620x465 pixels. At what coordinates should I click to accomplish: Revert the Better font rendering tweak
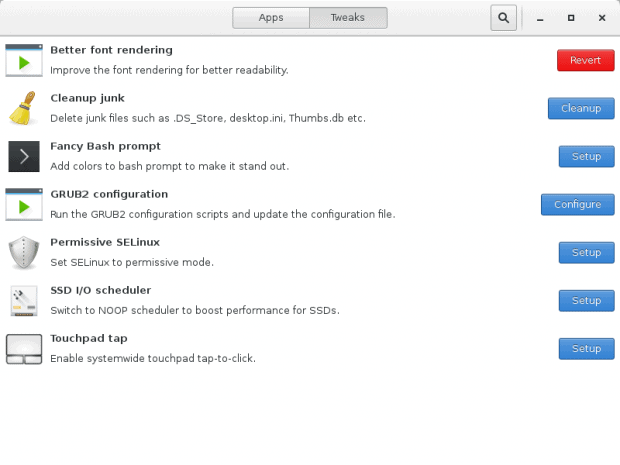[x=586, y=60]
